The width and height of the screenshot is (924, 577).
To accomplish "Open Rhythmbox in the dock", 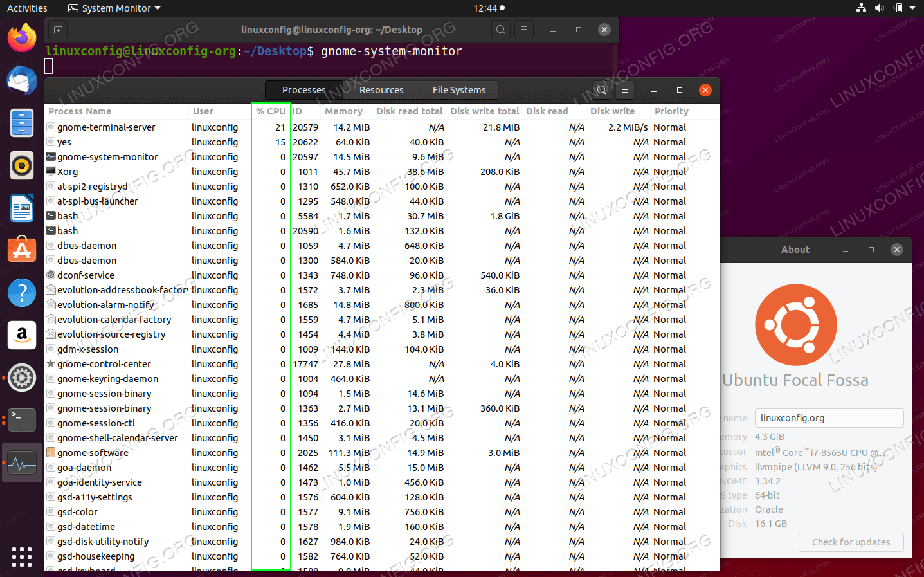I will coord(22,165).
